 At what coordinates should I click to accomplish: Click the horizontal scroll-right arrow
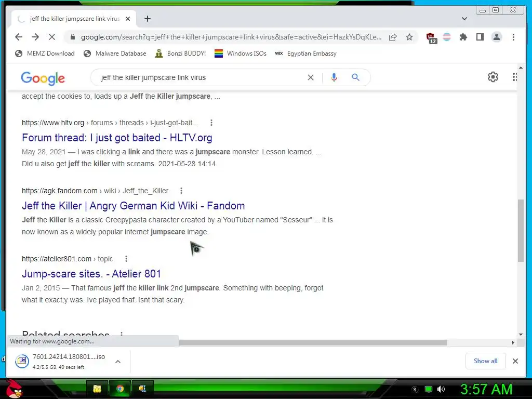tap(513, 342)
